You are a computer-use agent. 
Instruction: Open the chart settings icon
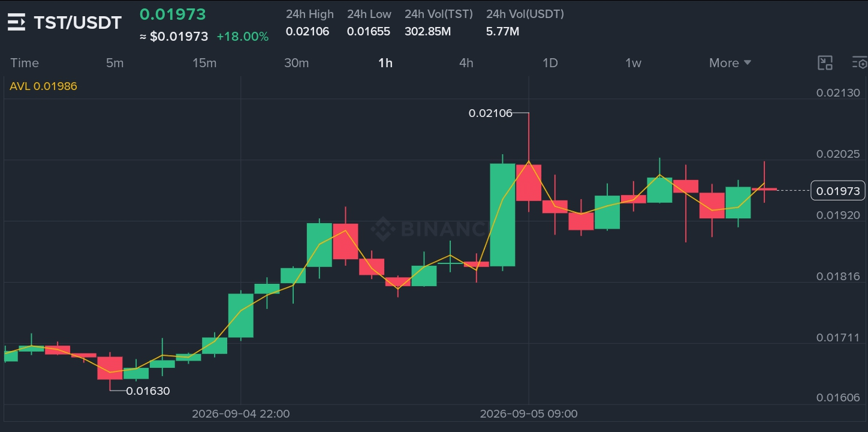coord(860,63)
